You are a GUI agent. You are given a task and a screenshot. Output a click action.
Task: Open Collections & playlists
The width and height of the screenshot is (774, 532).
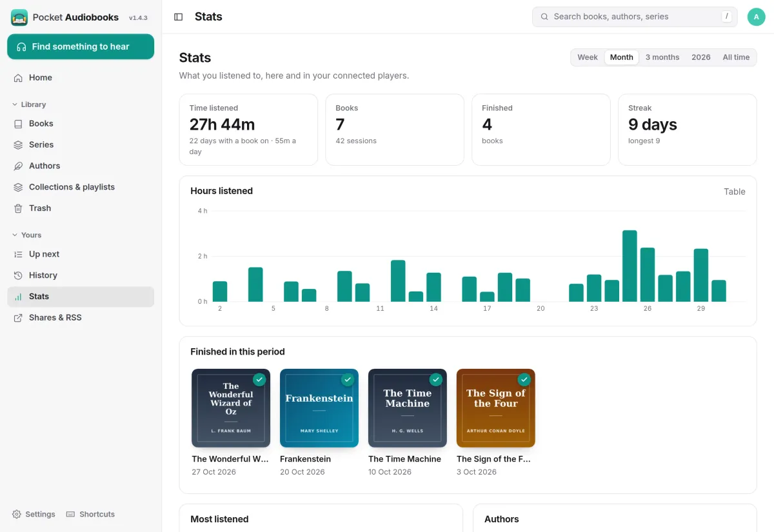click(x=81, y=187)
